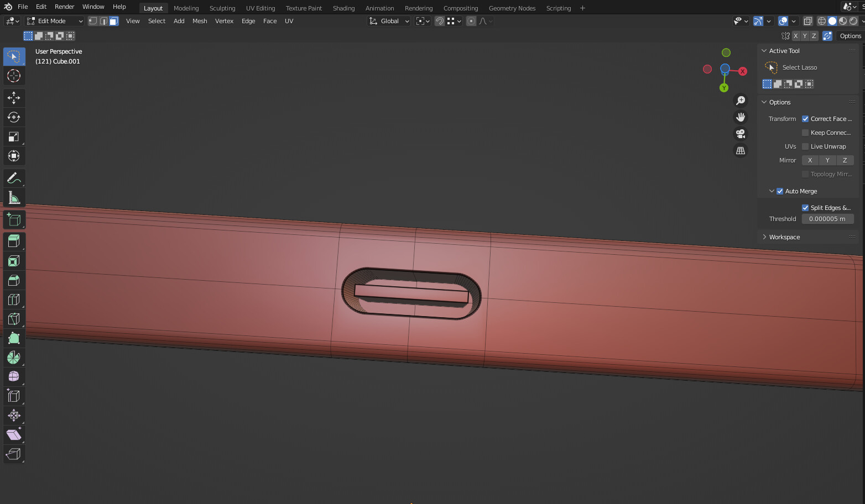Switch to face select mode

click(114, 21)
